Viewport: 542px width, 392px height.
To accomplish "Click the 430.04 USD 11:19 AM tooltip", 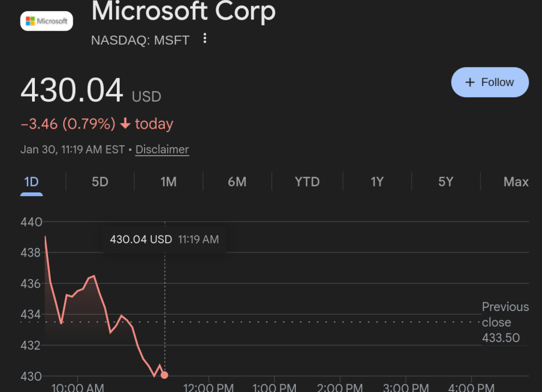I will click(x=164, y=240).
